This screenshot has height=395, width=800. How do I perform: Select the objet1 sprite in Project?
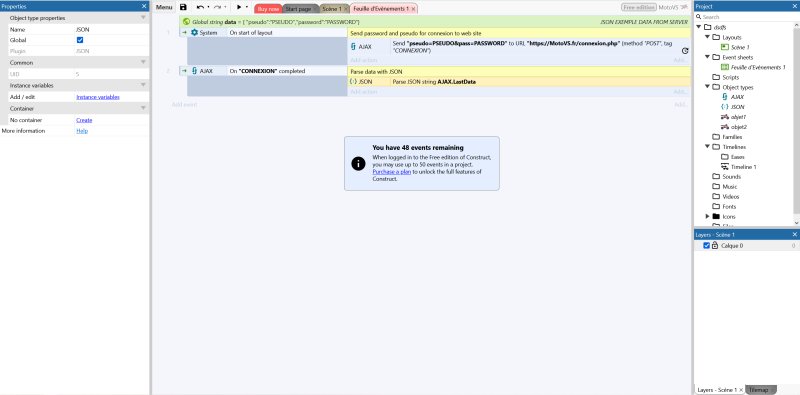point(738,117)
